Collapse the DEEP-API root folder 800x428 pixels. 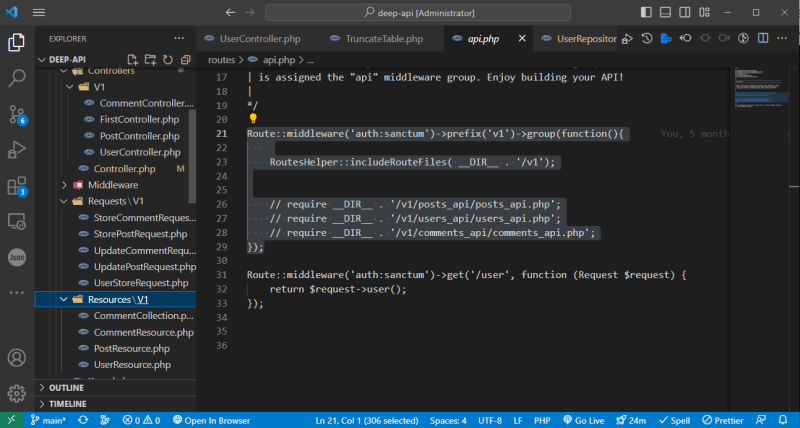pyautogui.click(x=42, y=60)
